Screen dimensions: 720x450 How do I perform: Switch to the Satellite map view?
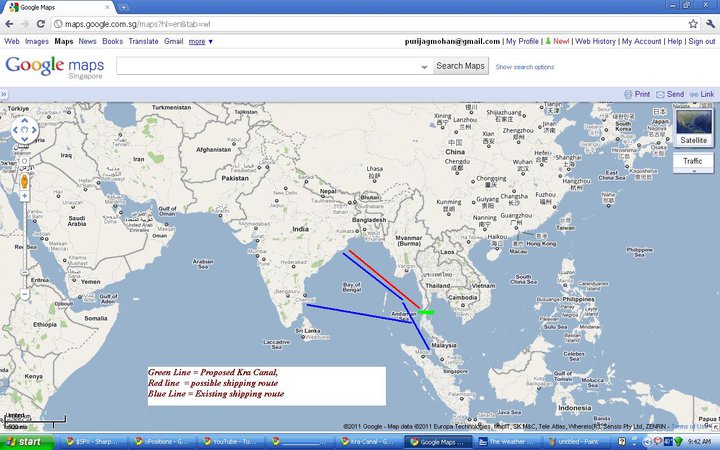693,128
